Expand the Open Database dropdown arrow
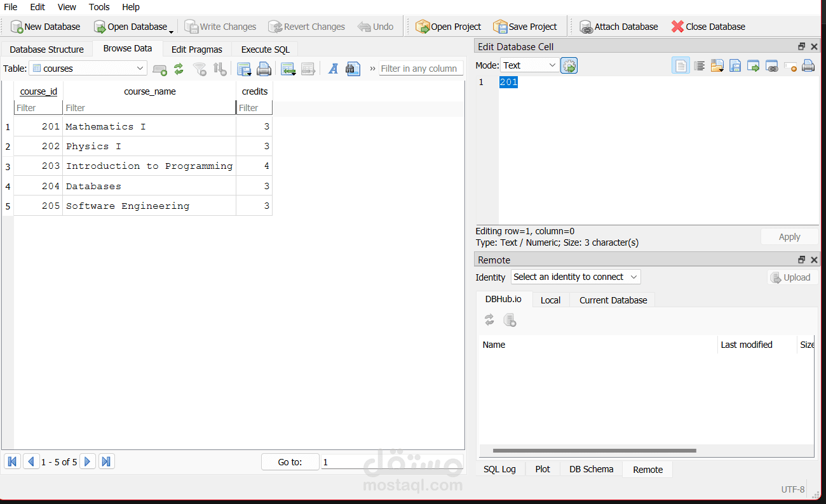Image resolution: width=826 pixels, height=504 pixels. pyautogui.click(x=171, y=30)
